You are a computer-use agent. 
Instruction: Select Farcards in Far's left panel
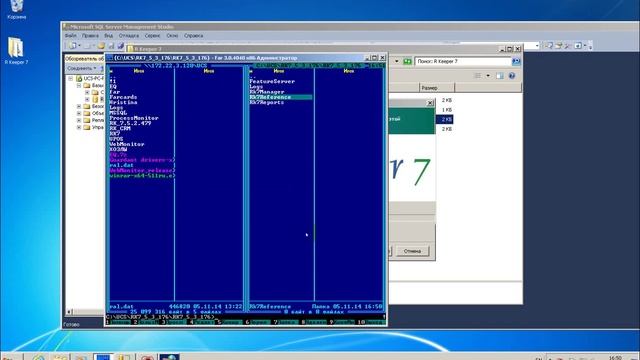click(123, 97)
